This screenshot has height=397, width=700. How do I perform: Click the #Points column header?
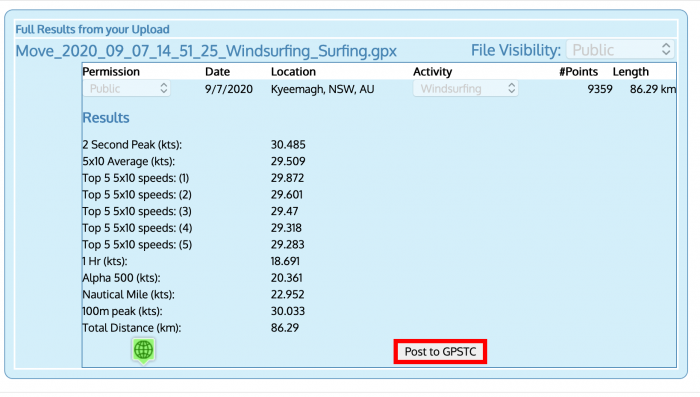578,72
